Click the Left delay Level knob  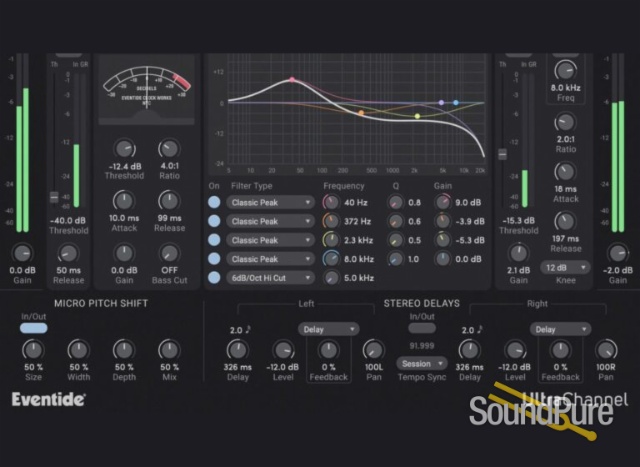click(x=283, y=350)
